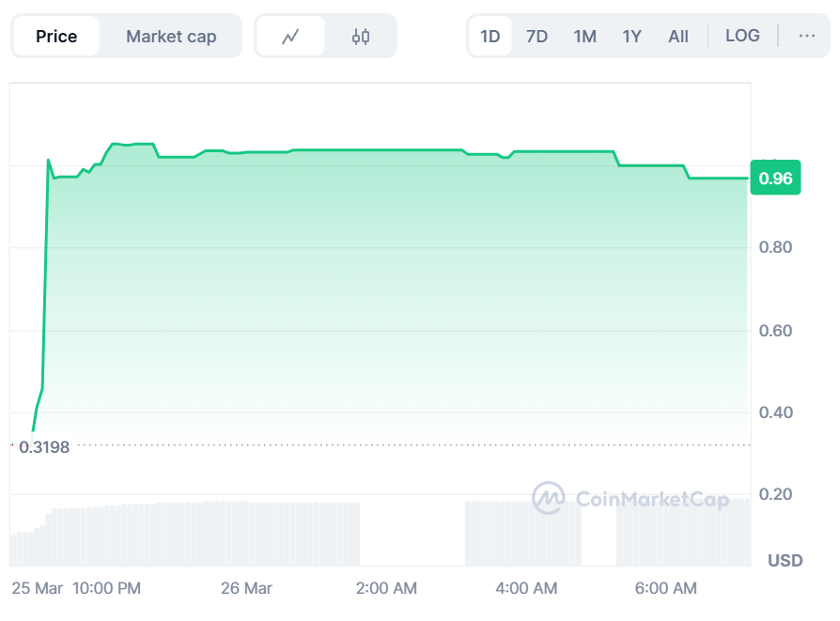Click the 26 Mar date axis label

point(246,588)
